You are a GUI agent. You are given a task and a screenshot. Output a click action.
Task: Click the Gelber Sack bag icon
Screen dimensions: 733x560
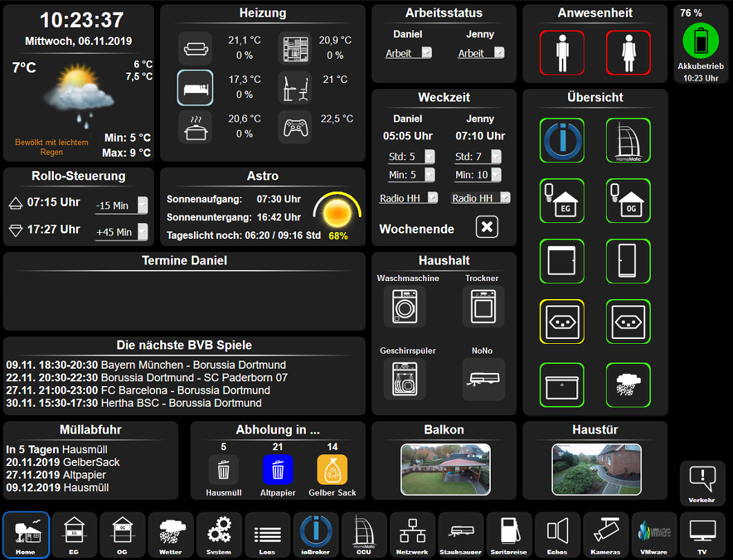click(333, 470)
